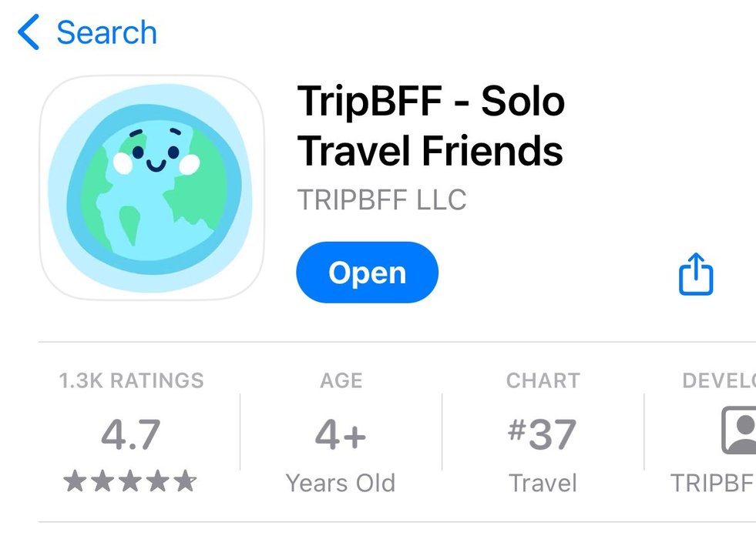
Task: Tap the developer person icon
Action: (739, 430)
